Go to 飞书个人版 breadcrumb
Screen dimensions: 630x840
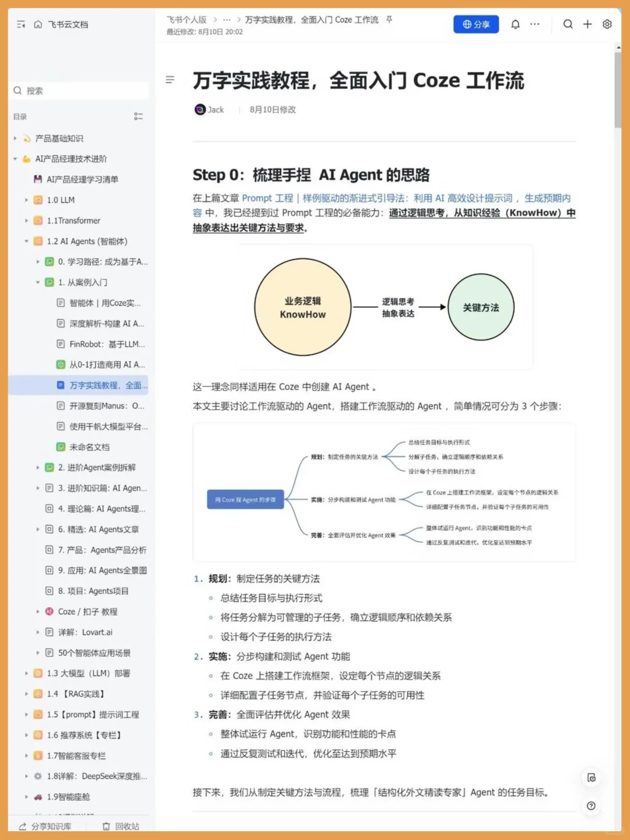[x=187, y=20]
